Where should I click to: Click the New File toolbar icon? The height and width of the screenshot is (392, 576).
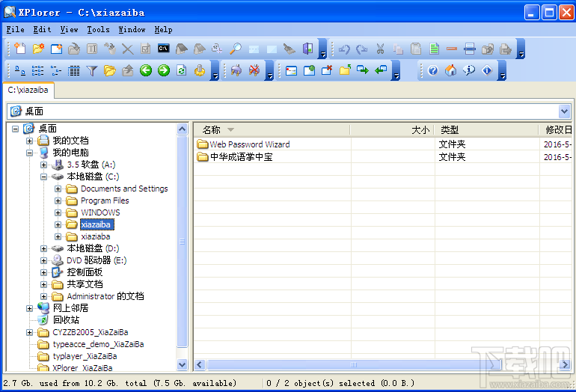[x=20, y=49]
